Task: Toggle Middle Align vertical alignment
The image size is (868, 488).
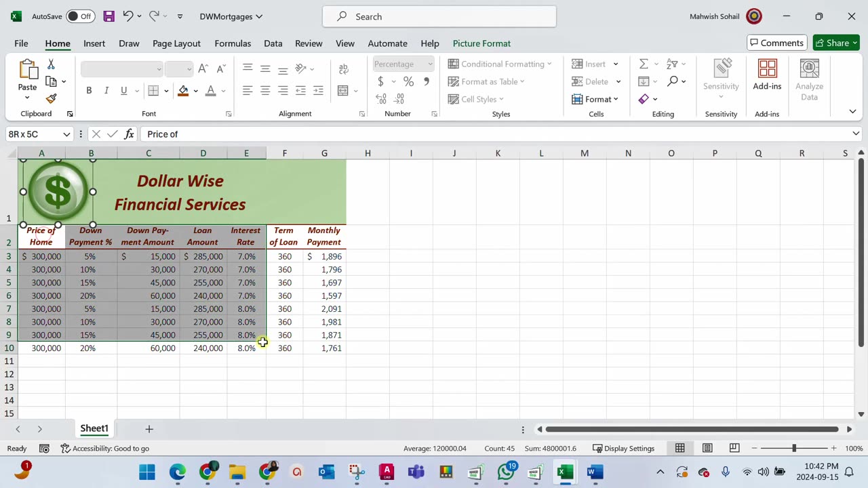Action: 265,68
